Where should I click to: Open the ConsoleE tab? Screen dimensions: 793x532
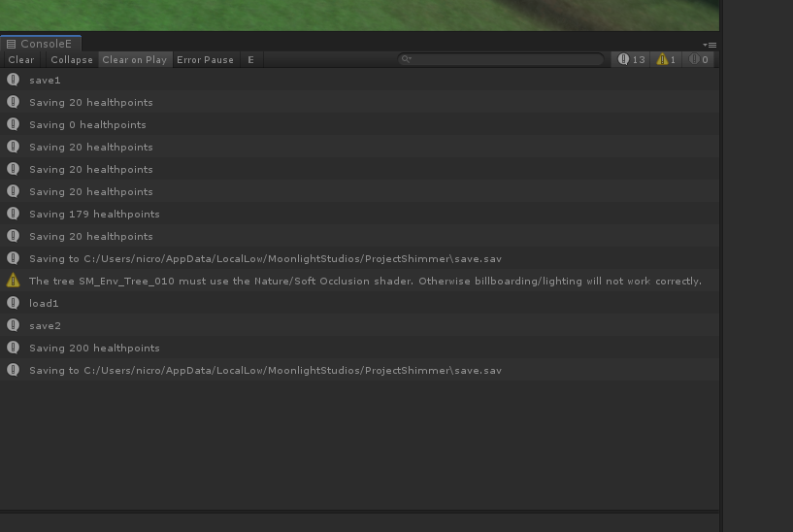41,44
